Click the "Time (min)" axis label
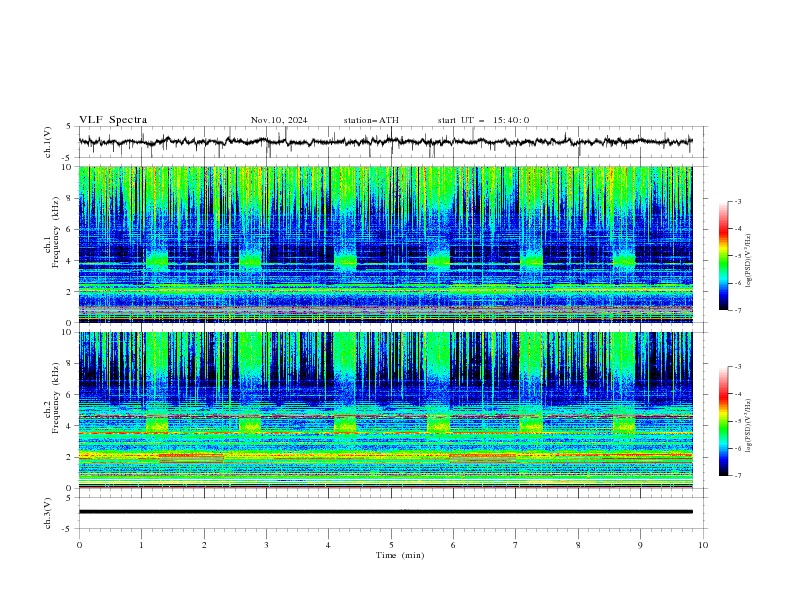Image resolution: width=792 pixels, height=612 pixels. (x=400, y=555)
